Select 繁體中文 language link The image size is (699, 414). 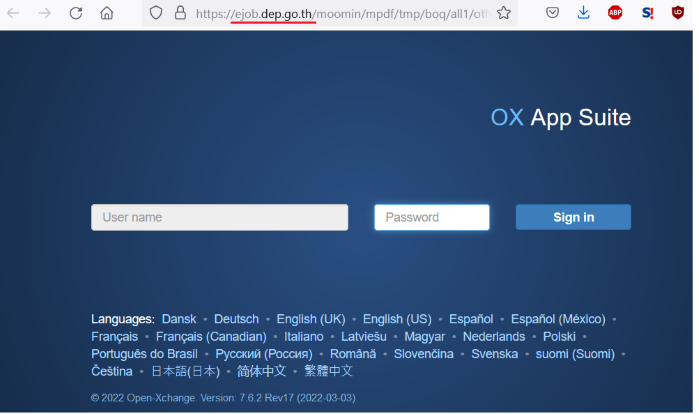(x=329, y=371)
